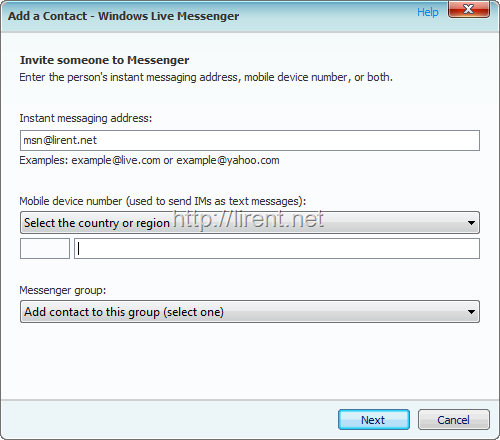
Task: Focus the Instant messaging address field
Action: click(x=250, y=140)
